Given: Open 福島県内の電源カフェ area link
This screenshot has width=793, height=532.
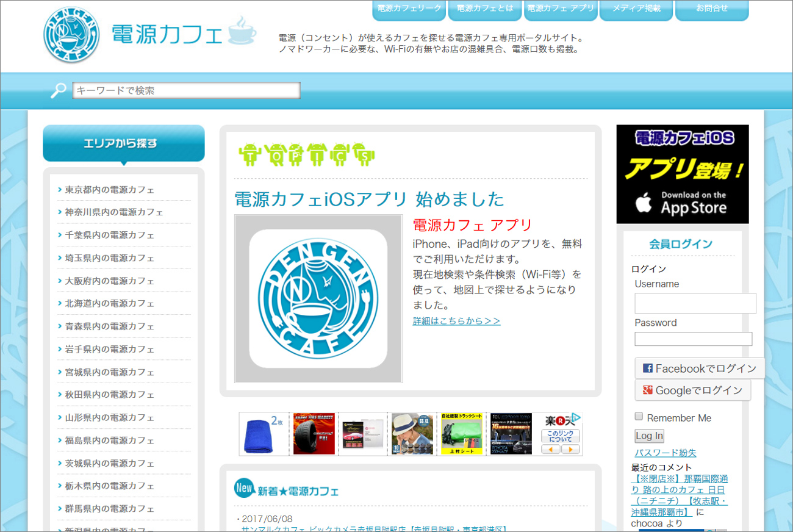Looking at the screenshot, I should [x=110, y=440].
